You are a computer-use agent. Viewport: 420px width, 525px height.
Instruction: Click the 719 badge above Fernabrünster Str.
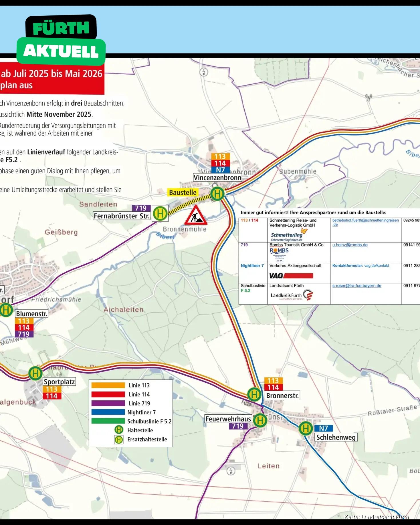tap(141, 208)
